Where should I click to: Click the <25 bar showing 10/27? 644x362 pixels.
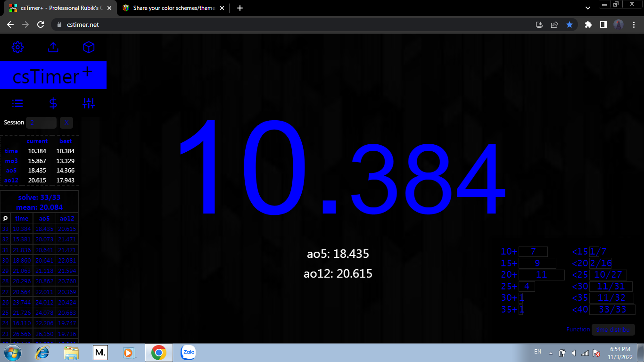click(x=608, y=275)
